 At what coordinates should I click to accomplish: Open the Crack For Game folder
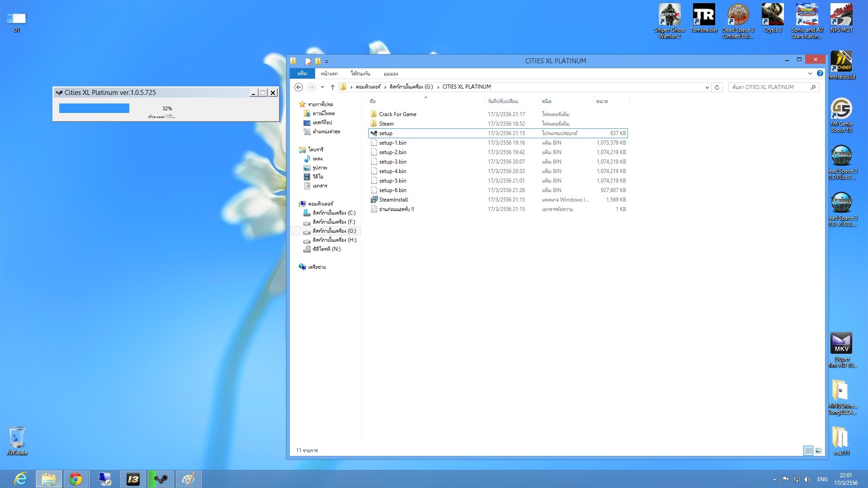point(397,114)
